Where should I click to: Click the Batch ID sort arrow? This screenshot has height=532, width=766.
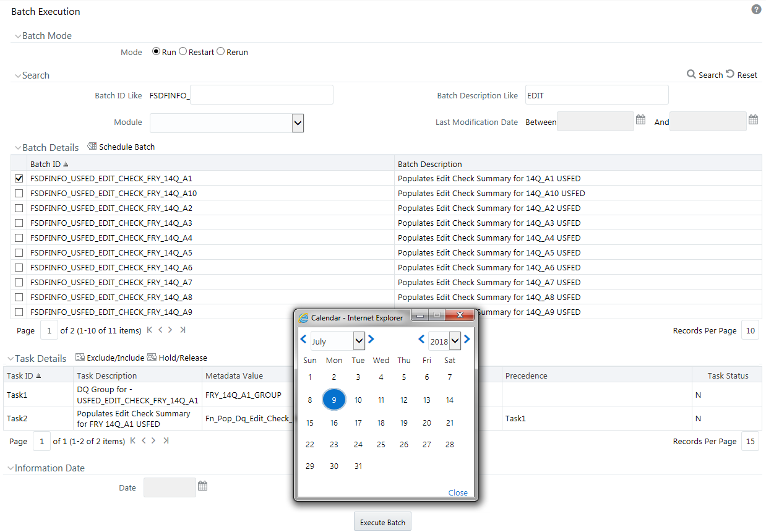(66, 164)
